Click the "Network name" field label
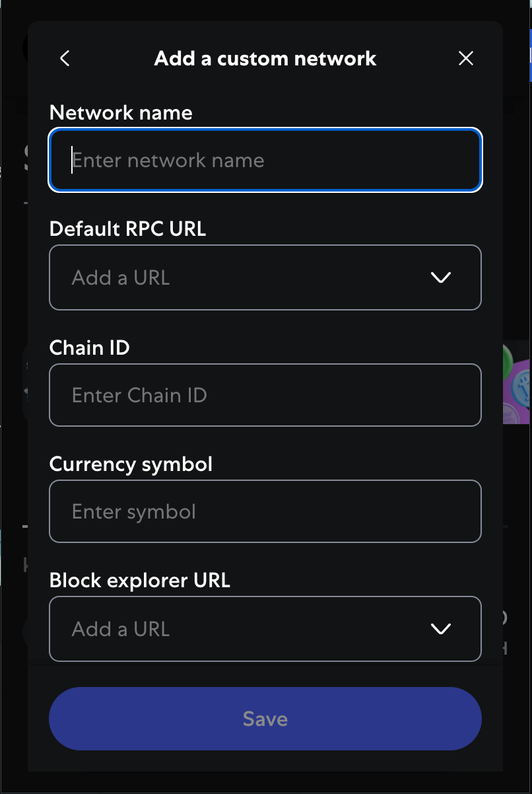532x794 pixels. click(x=121, y=113)
